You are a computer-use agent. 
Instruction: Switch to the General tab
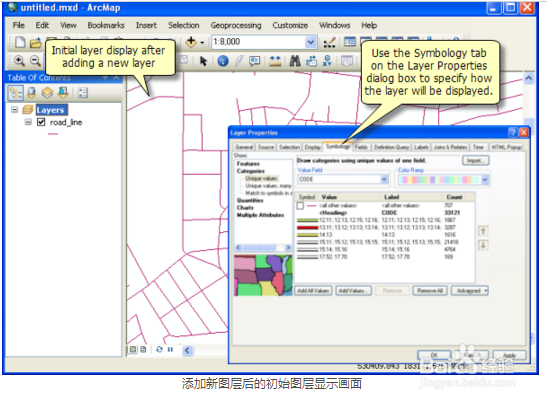(x=244, y=147)
